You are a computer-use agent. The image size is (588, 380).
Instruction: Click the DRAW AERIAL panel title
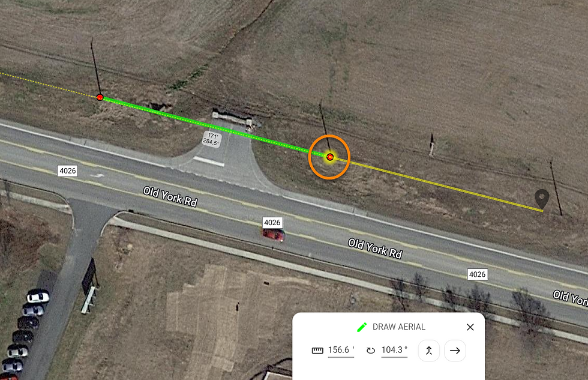point(398,327)
